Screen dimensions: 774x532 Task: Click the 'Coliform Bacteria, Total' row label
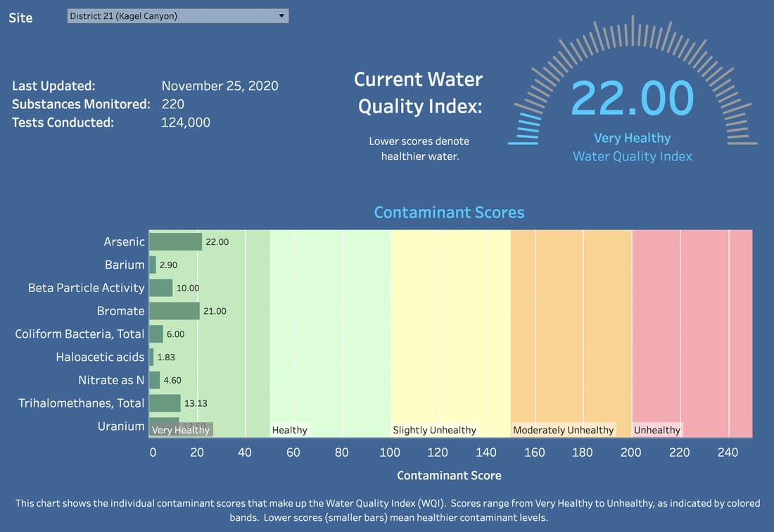click(80, 334)
